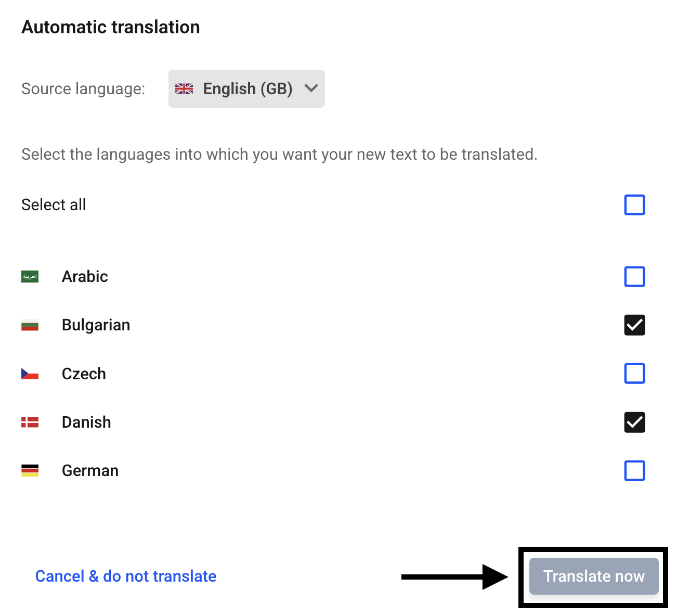Click the German flag icon
The height and width of the screenshot is (616, 677).
click(x=30, y=471)
